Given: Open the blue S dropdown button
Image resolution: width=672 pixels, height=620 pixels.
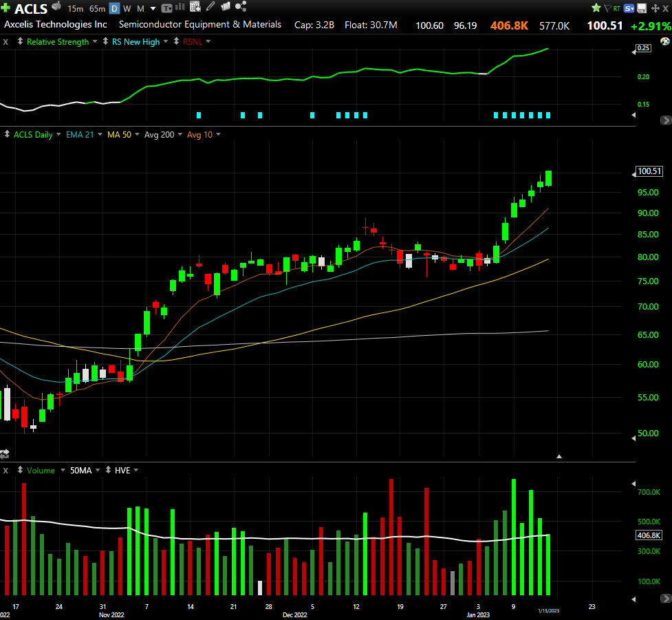Looking at the screenshot, I should click(x=629, y=8).
